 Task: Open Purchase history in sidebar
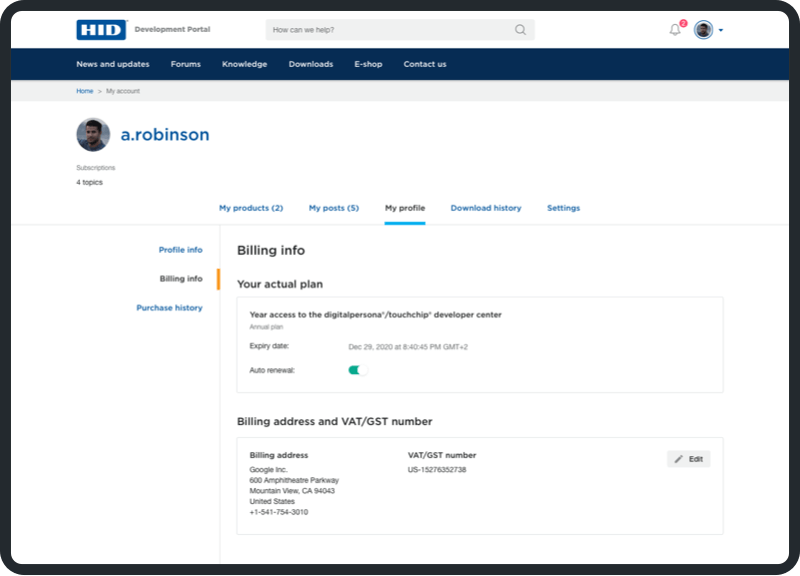point(169,308)
